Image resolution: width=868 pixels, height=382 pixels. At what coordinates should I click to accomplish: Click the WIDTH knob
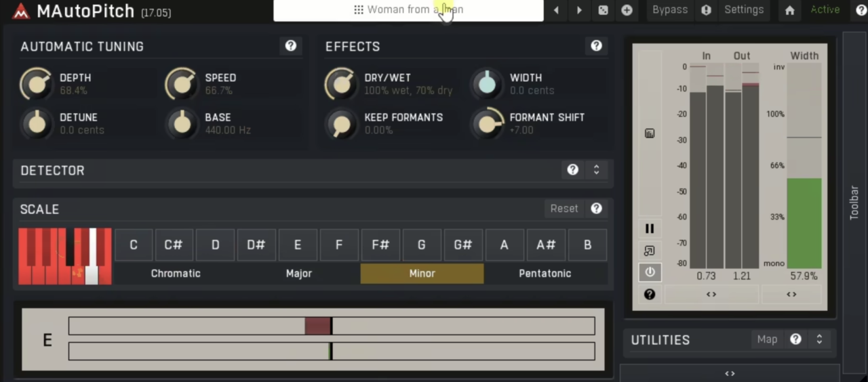(487, 84)
